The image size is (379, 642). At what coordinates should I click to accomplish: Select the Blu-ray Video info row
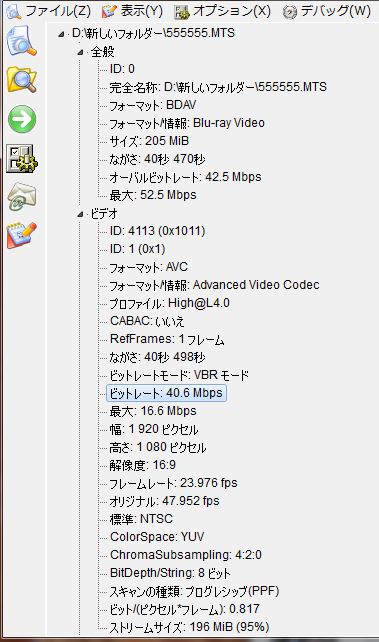(x=187, y=123)
